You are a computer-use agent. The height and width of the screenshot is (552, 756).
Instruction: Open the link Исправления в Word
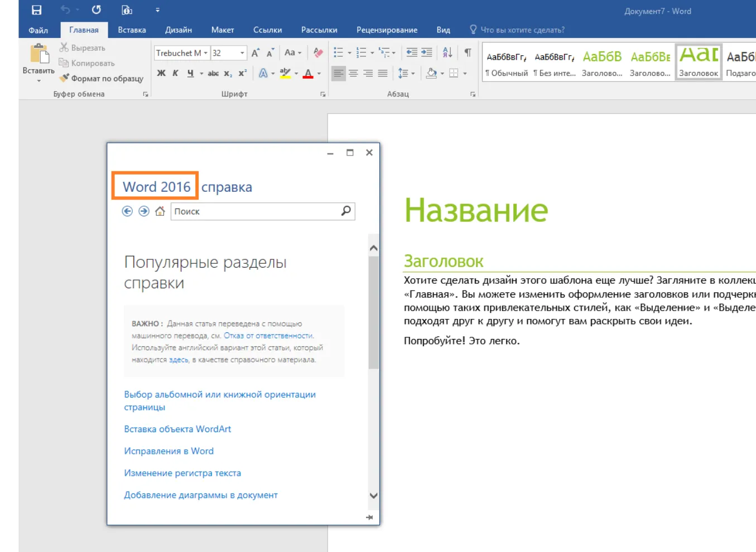(x=169, y=451)
